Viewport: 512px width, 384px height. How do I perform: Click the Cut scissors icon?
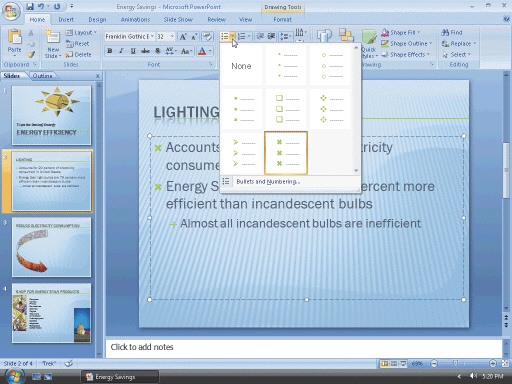31,33
